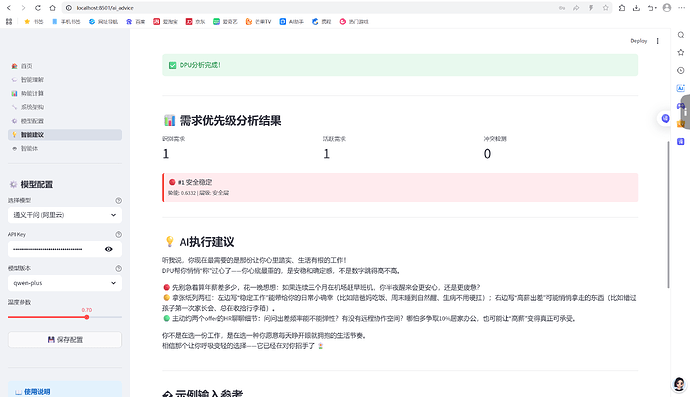The height and width of the screenshot is (397, 690).
Task: Open the 京东 bookmark
Action: pyautogui.click(x=195, y=21)
